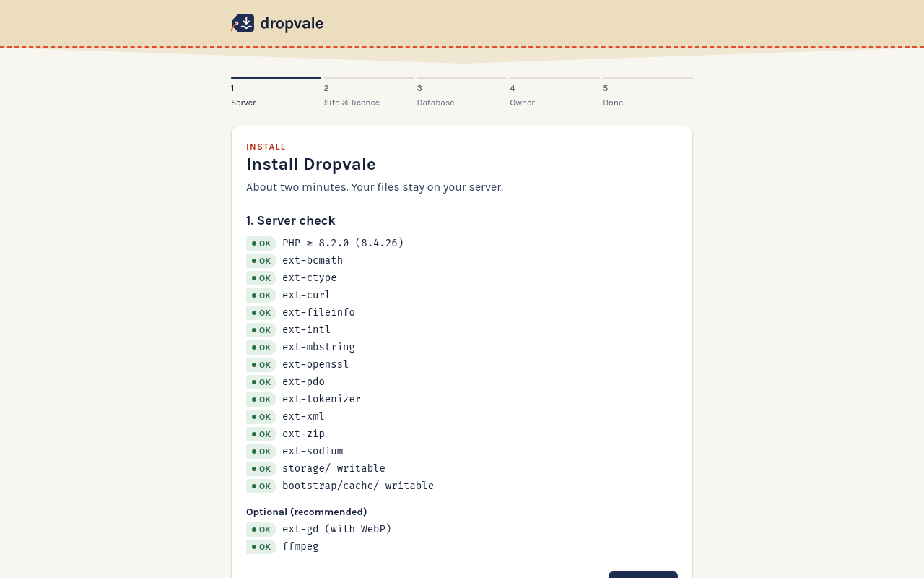Click OK badge beside storage/ writable
924x578 pixels.
[261, 469]
